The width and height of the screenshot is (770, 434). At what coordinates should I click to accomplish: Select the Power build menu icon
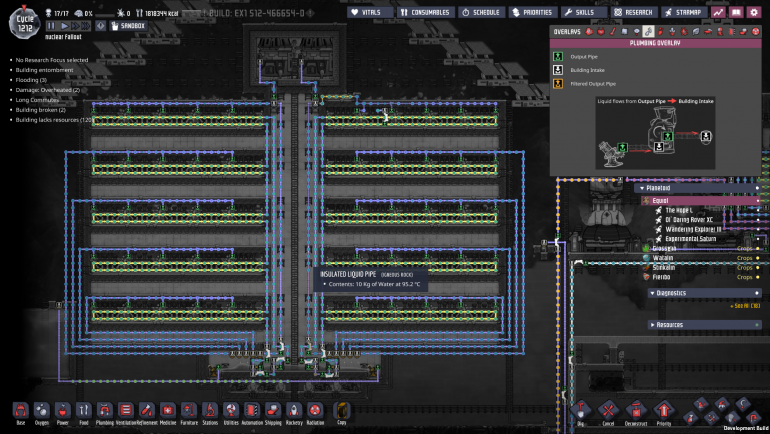tap(62, 411)
